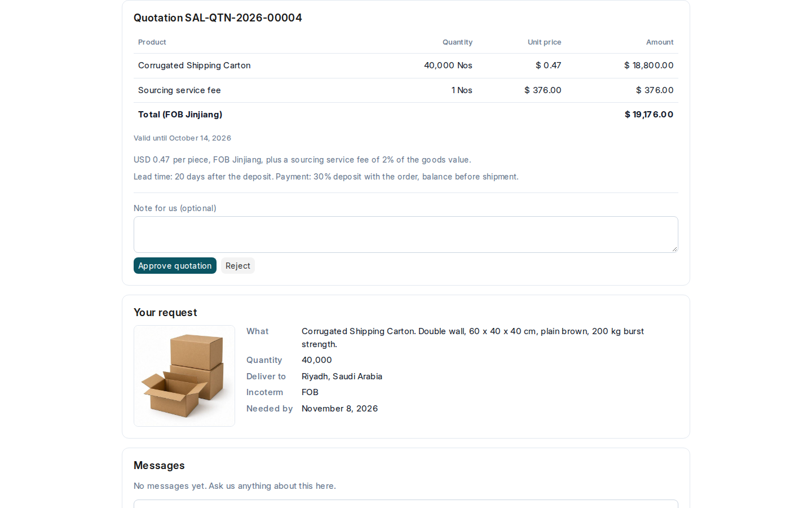Click the resize handle of the note box
812x508 pixels.
click(x=674, y=249)
